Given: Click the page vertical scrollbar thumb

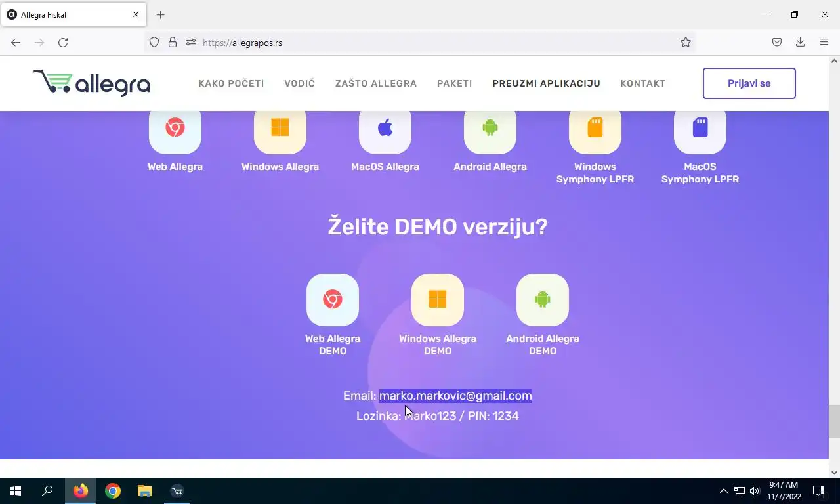Looking at the screenshot, I should [834, 421].
